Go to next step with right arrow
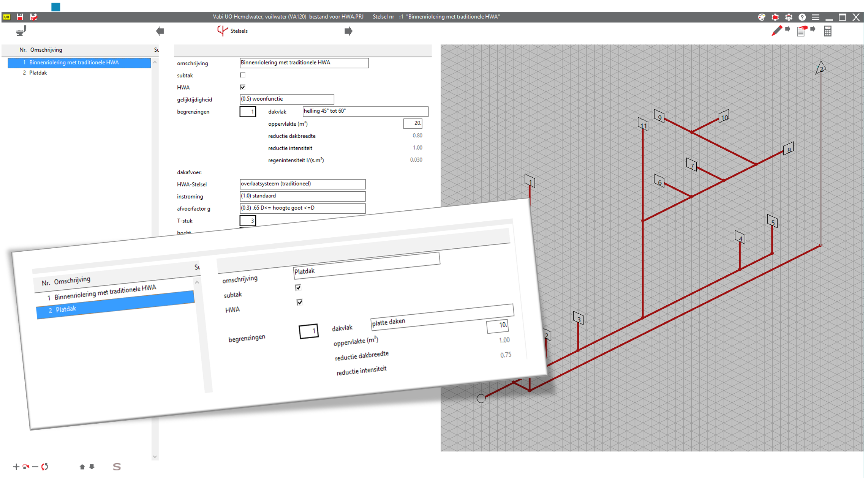This screenshot has height=481, width=868. [348, 31]
